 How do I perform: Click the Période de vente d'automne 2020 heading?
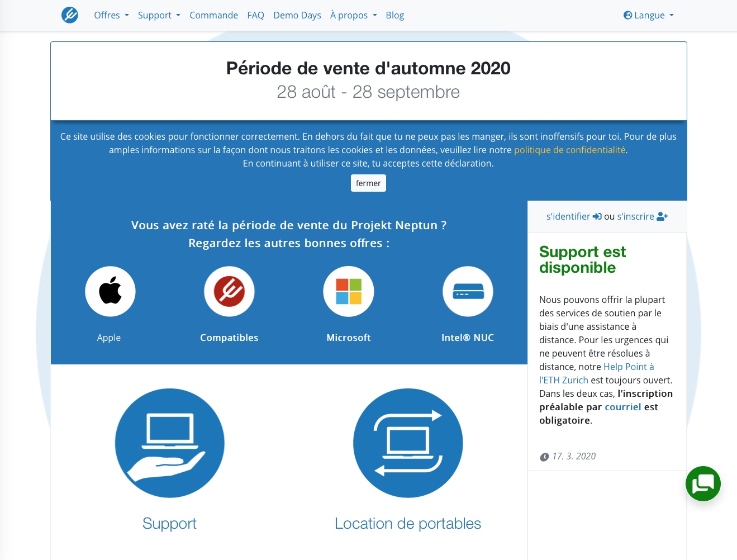368,68
